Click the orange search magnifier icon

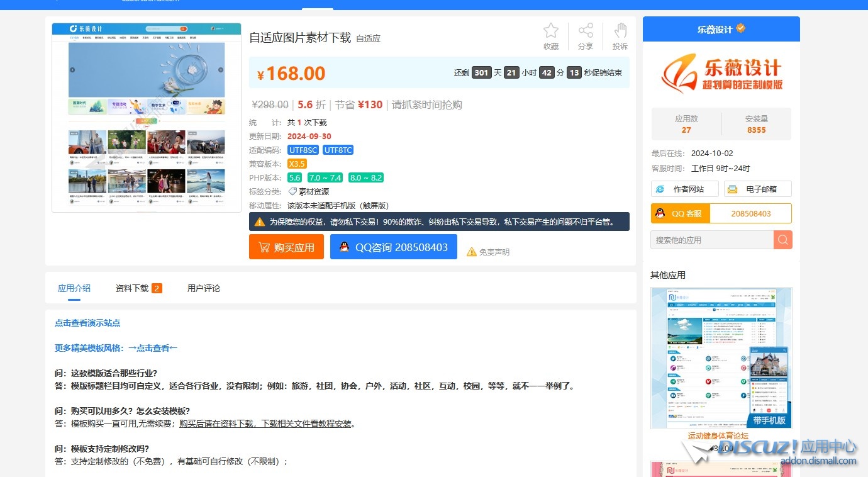point(782,240)
